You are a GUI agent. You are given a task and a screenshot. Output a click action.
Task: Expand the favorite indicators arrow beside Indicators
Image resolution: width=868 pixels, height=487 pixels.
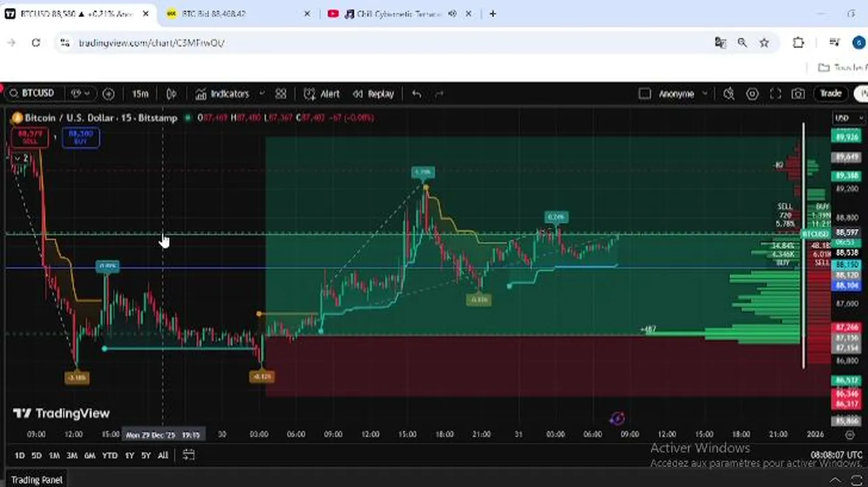pyautogui.click(x=262, y=94)
